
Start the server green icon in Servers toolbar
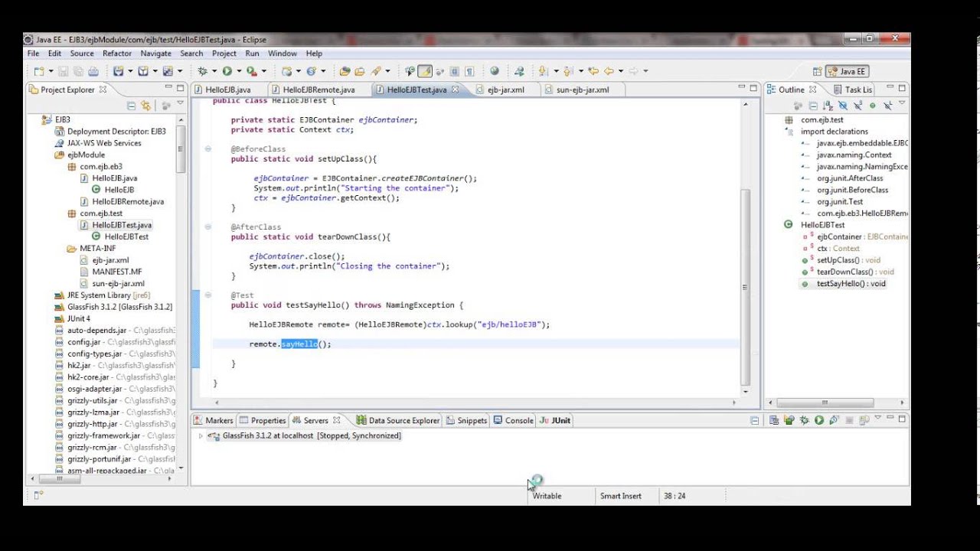819,420
